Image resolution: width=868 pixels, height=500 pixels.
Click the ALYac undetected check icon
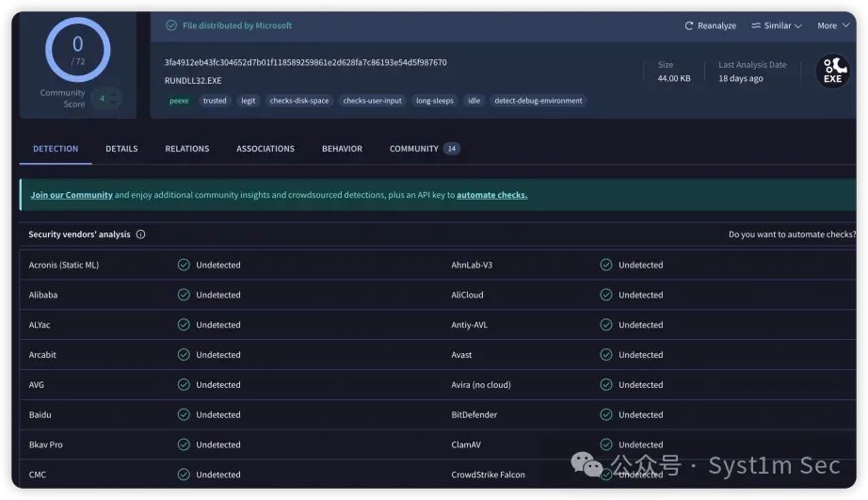(x=184, y=325)
